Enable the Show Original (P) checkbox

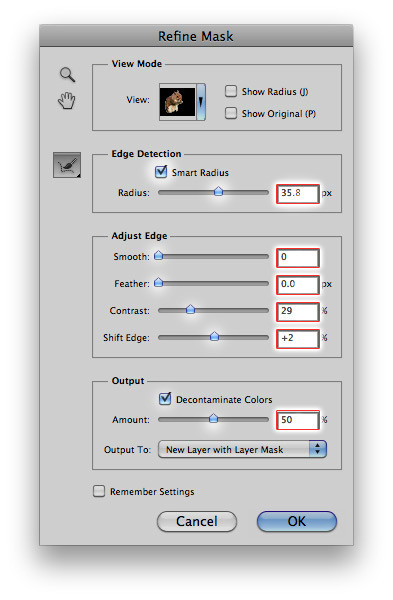(x=231, y=113)
